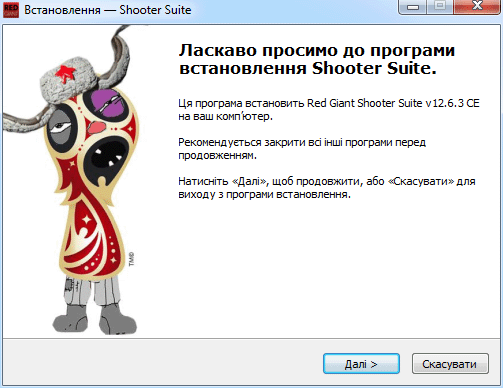Close the Shooter Suite installer window

point(477,6)
